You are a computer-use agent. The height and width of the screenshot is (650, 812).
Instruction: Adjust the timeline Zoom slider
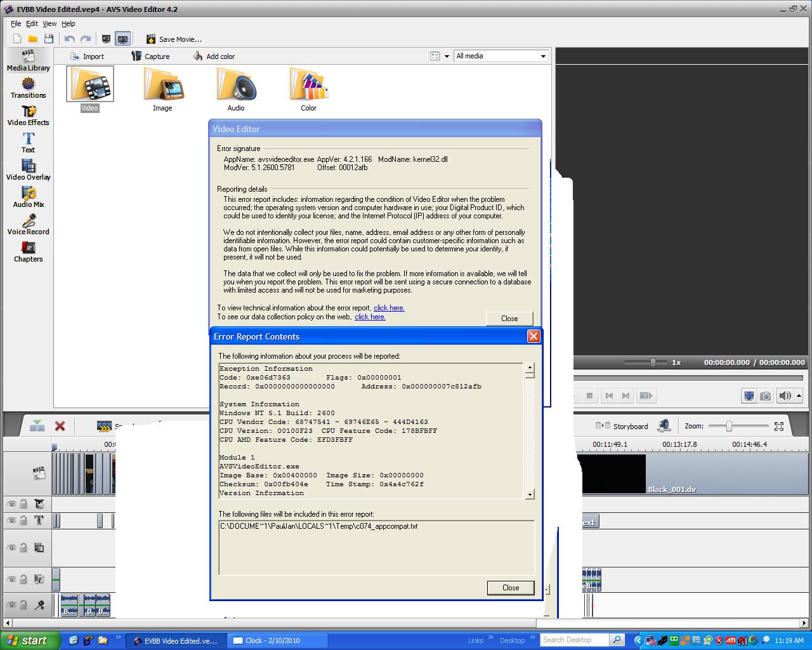pos(729,426)
